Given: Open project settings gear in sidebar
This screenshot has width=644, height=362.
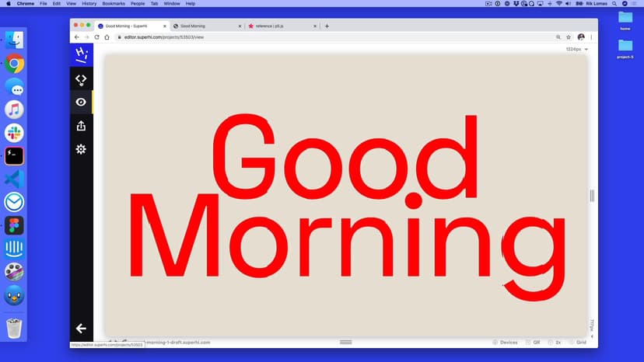Looking at the screenshot, I should [81, 148].
